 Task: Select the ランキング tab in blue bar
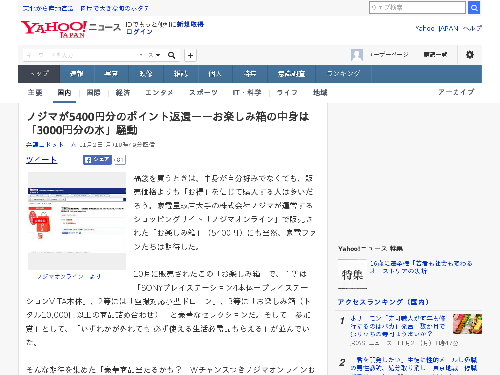pyautogui.click(x=343, y=74)
